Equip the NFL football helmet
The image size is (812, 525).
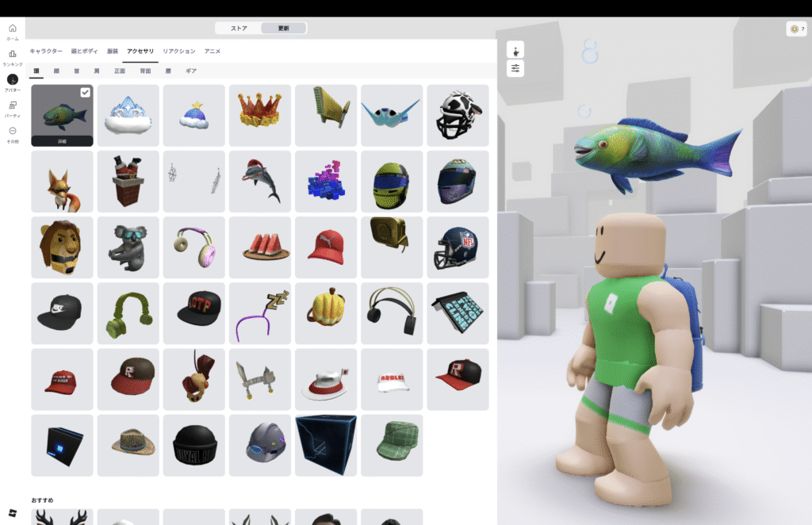tap(458, 247)
